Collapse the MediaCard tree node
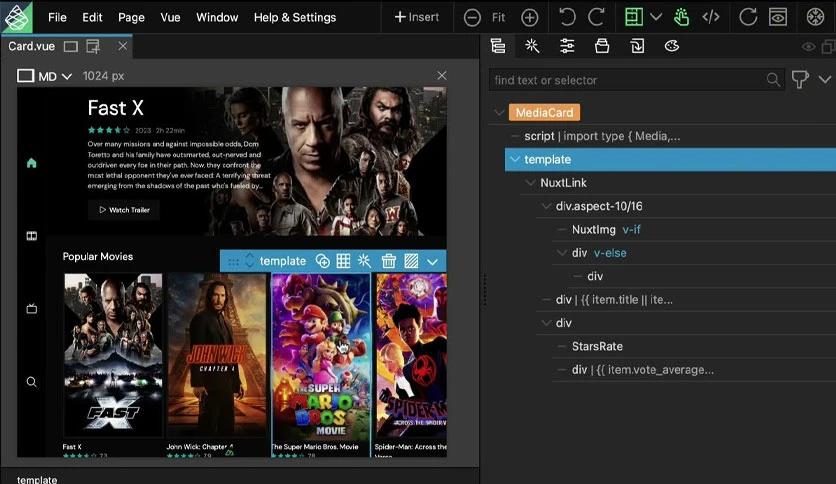Screen dimensions: 836x484 pos(499,112)
